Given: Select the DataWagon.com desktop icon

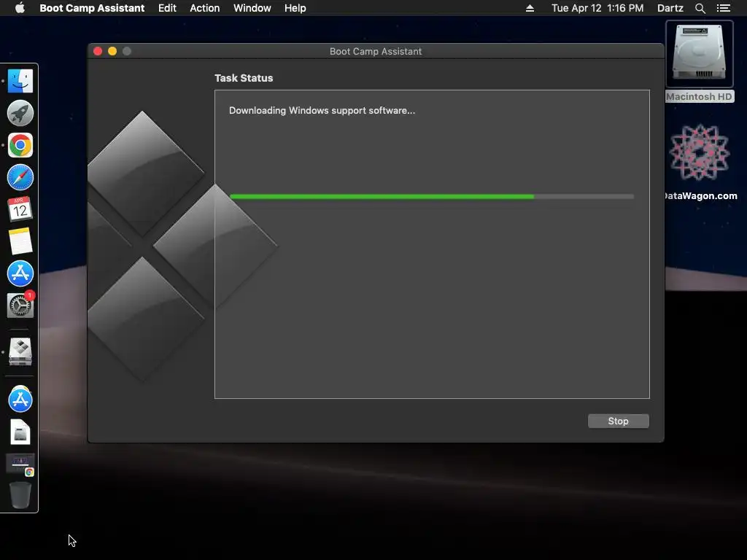Looking at the screenshot, I should point(700,163).
